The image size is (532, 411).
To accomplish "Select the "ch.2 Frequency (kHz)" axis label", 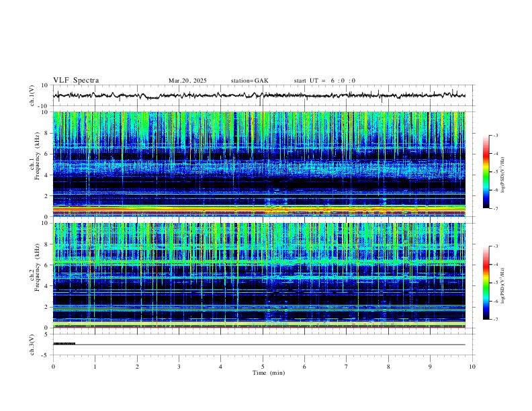I will coord(34,267).
